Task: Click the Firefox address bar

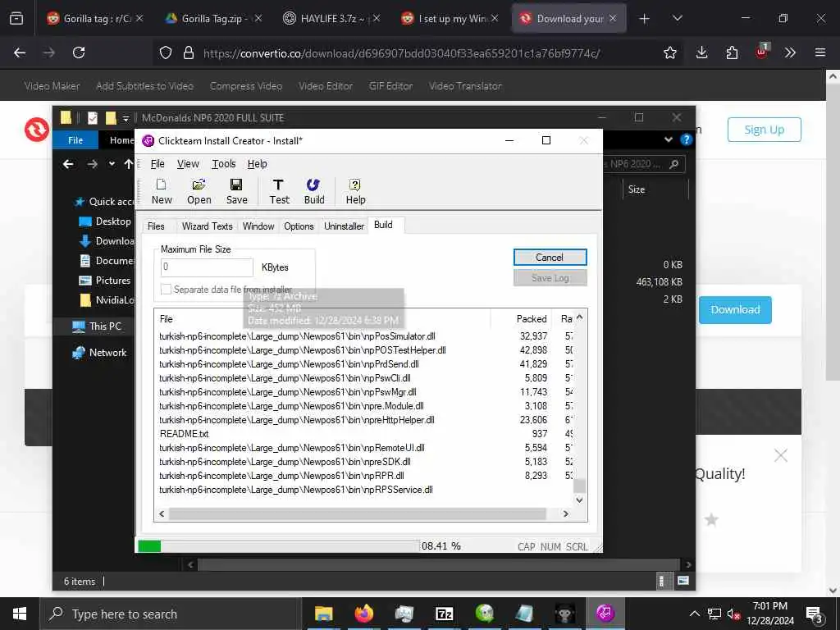Action: coord(401,53)
